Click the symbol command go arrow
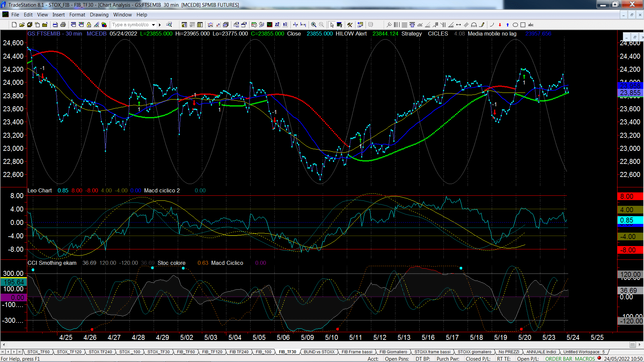Viewport: 644px width, 362px height. 160,25
